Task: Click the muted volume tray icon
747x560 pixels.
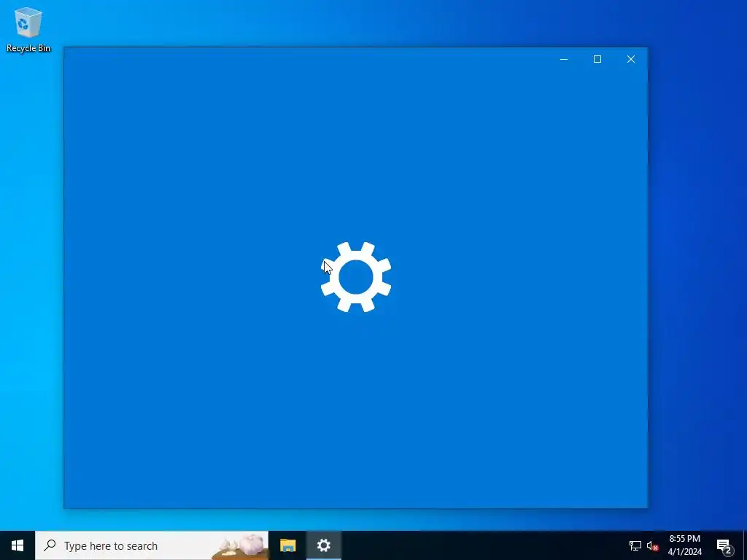Action: [x=652, y=545]
